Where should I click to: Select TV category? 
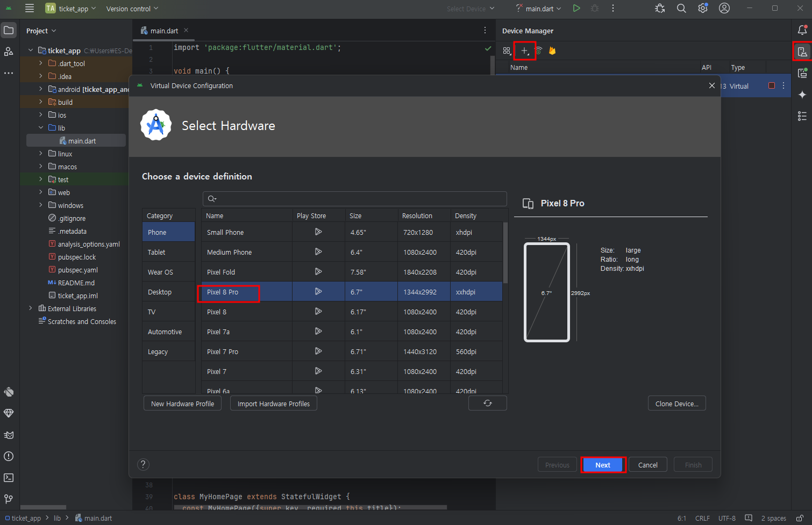(168, 312)
